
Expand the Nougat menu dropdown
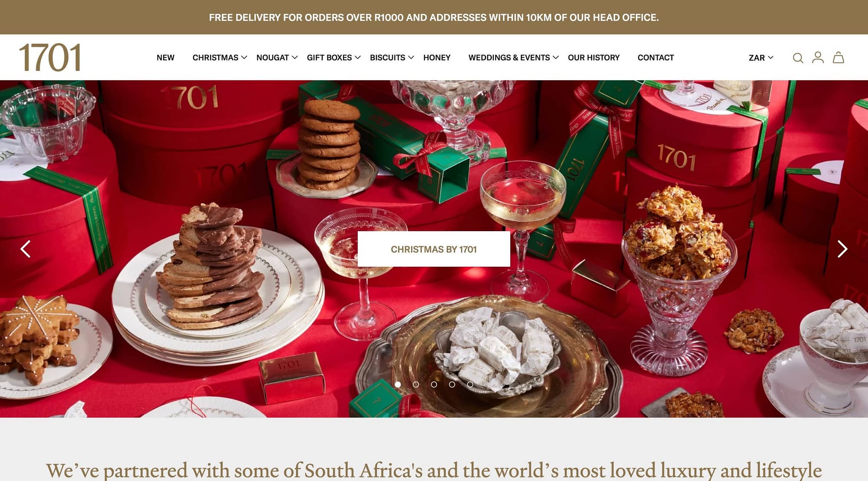pyautogui.click(x=277, y=58)
